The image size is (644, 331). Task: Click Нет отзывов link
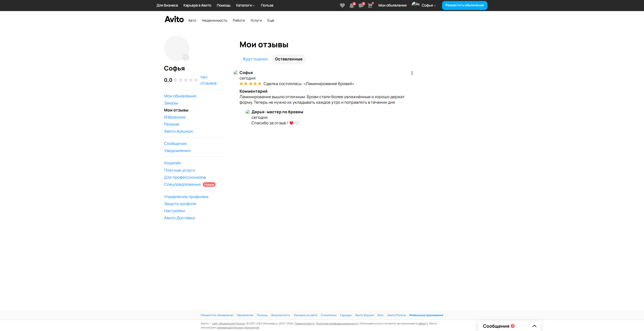click(208, 80)
